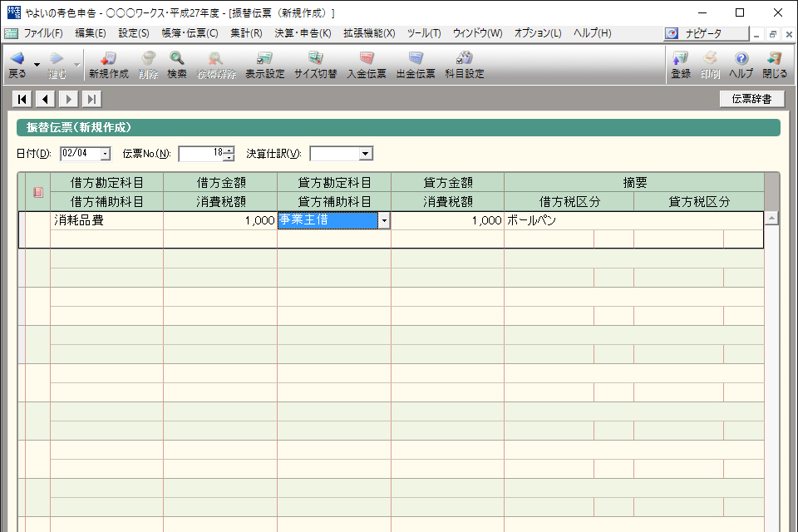Select the debit amount 1,000 cell

click(x=220, y=220)
